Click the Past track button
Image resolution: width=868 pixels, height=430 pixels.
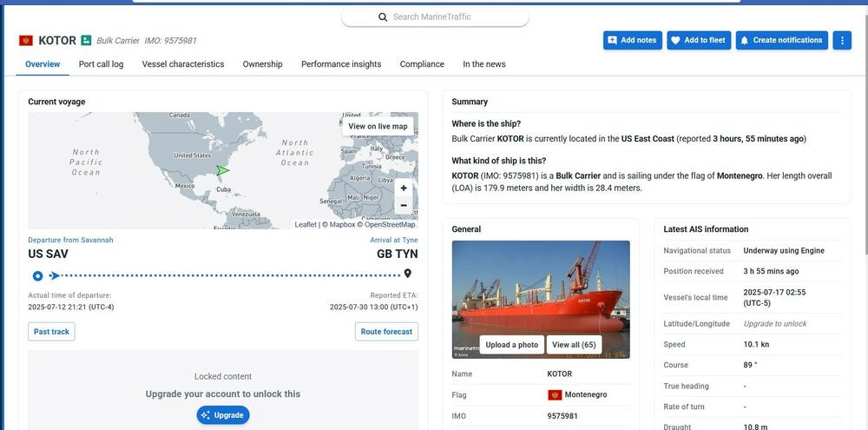[51, 332]
